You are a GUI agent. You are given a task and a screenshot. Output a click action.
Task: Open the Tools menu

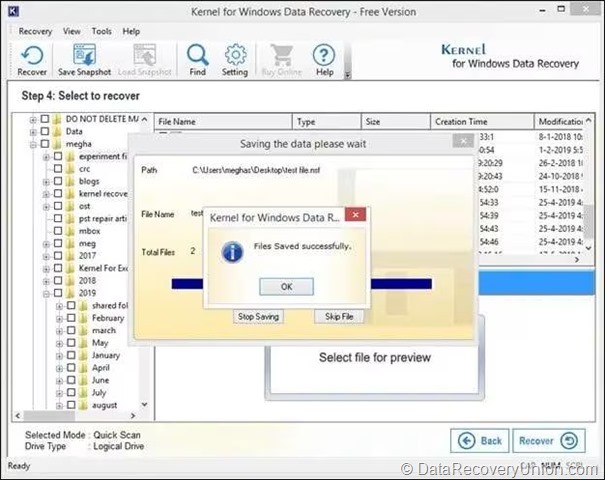pyautogui.click(x=101, y=31)
